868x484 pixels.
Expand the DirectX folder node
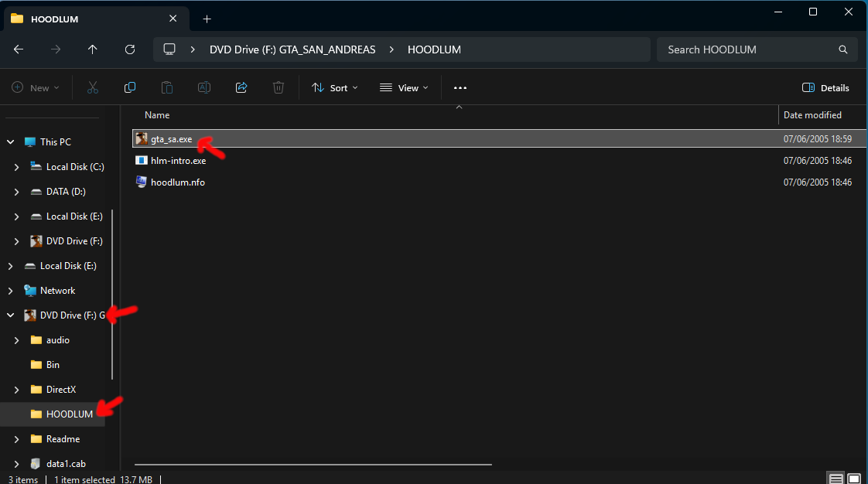[x=16, y=390]
